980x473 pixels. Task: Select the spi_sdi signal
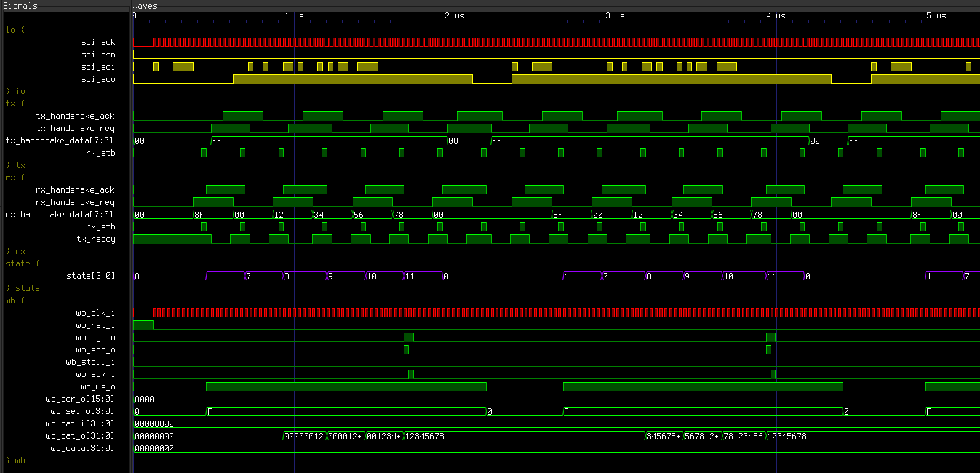point(98,66)
